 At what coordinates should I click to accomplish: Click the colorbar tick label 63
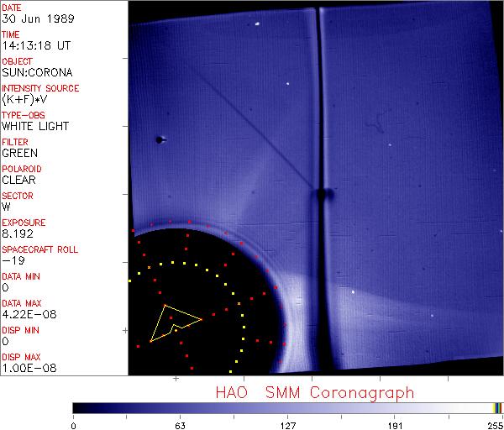(180, 426)
